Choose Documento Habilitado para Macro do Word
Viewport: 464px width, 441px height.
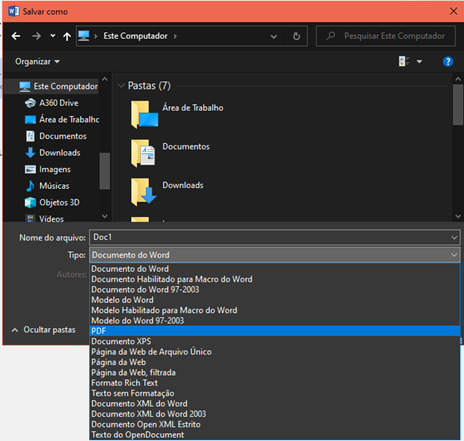pyautogui.click(x=275, y=279)
